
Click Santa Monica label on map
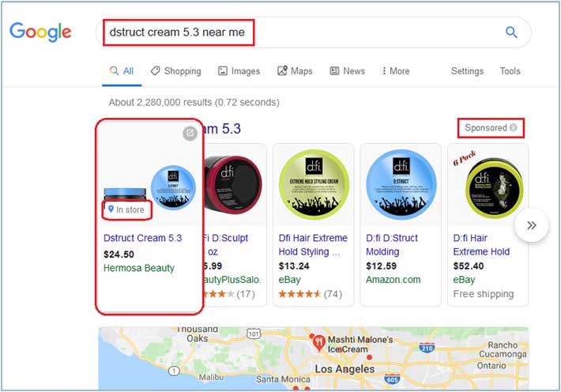(x=283, y=379)
